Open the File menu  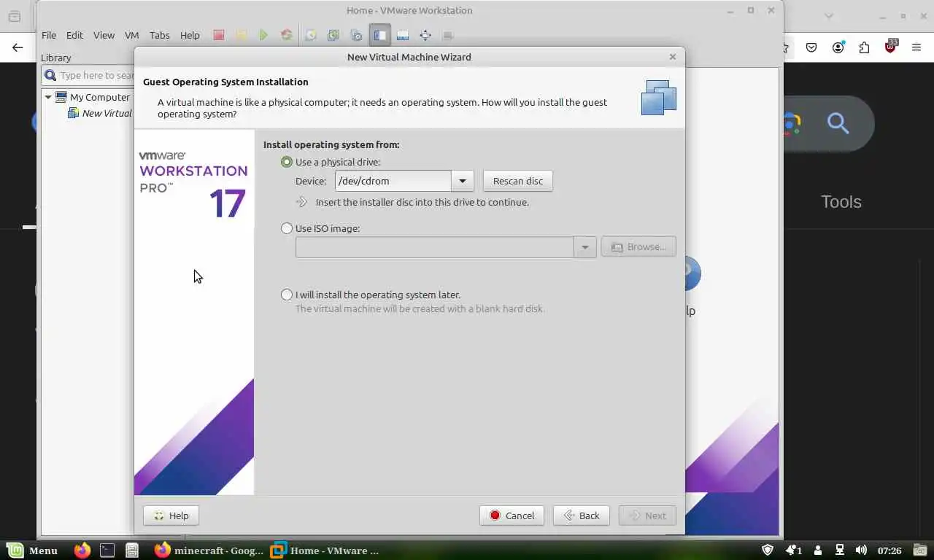pyautogui.click(x=49, y=35)
